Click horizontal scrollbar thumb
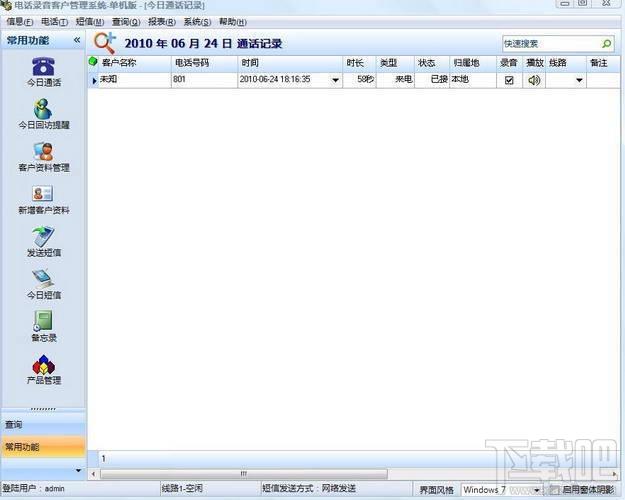Image resolution: width=625 pixels, height=500 pixels. coord(244,474)
